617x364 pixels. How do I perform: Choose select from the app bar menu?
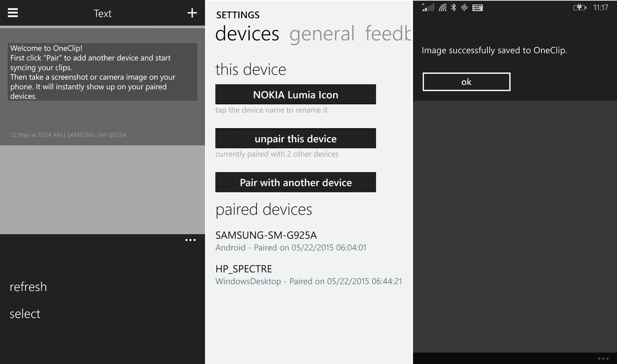(x=25, y=314)
